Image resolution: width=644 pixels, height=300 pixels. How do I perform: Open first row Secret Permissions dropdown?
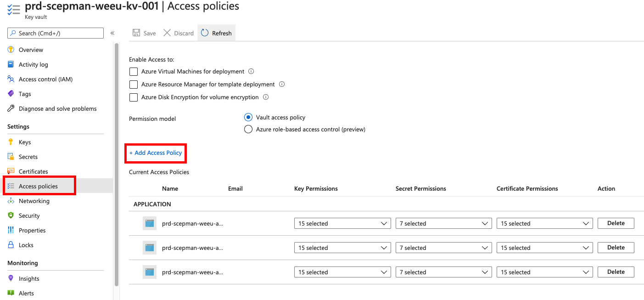[x=443, y=223]
